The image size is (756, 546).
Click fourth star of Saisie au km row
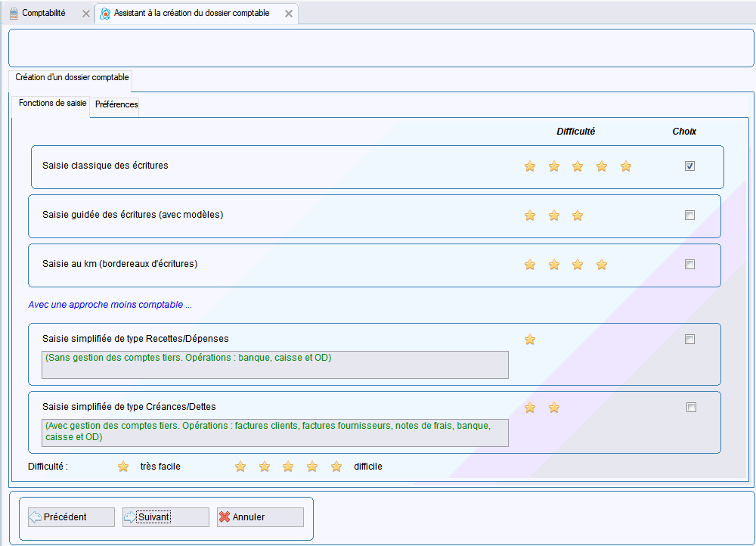tap(602, 265)
